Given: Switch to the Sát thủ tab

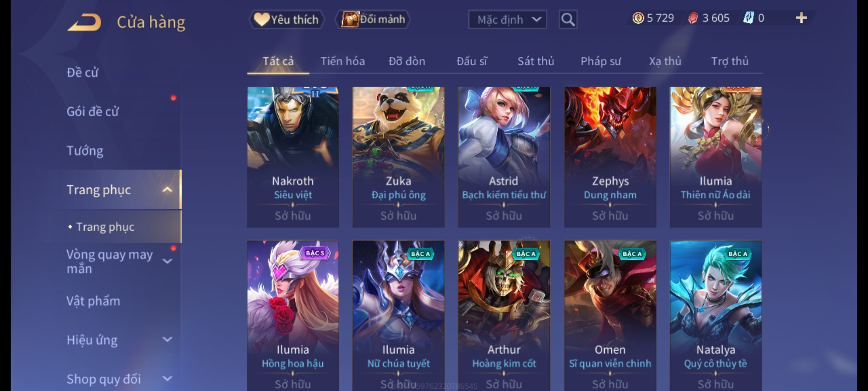Looking at the screenshot, I should point(536,61).
